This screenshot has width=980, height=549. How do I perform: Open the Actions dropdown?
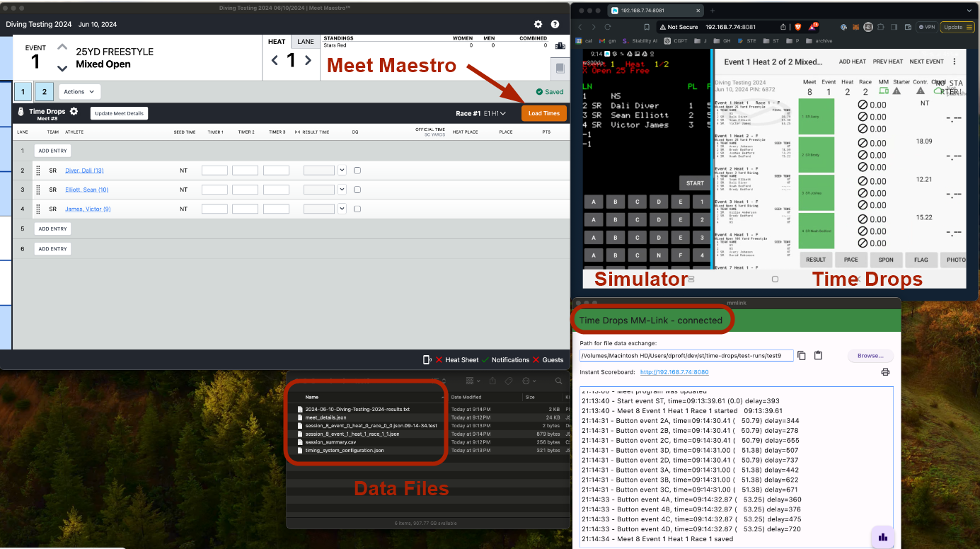(x=79, y=92)
